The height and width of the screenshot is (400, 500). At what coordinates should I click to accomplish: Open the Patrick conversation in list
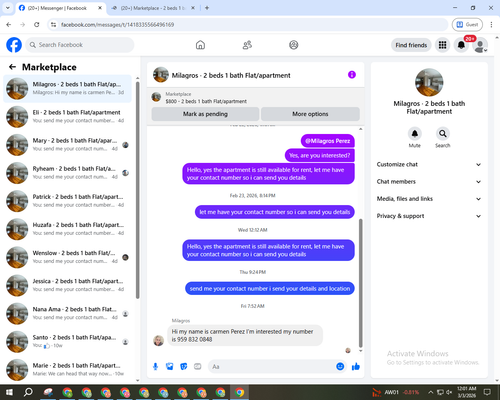[67, 201]
